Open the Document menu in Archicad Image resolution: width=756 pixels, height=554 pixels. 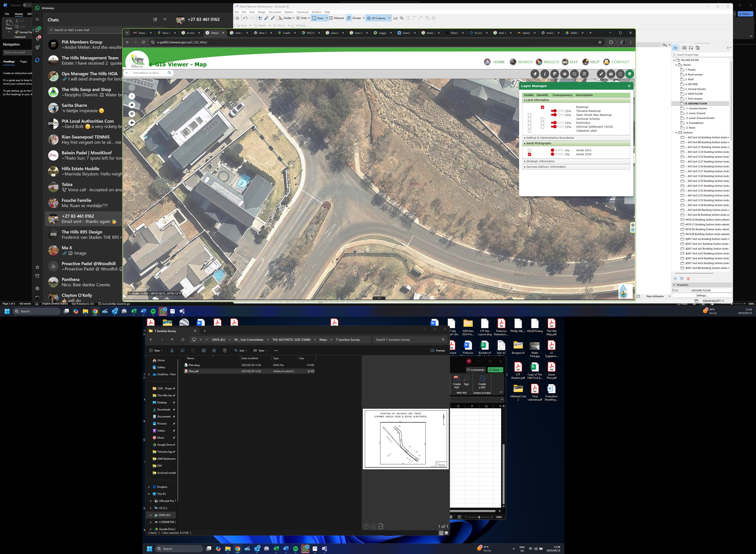pyautogui.click(x=274, y=12)
